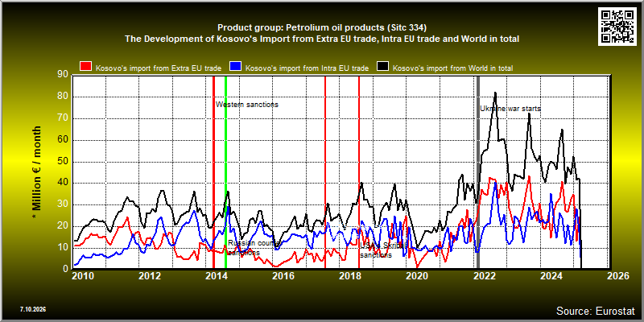Click the x-axis label 2014
The width and height of the screenshot is (644, 322).
point(217,276)
